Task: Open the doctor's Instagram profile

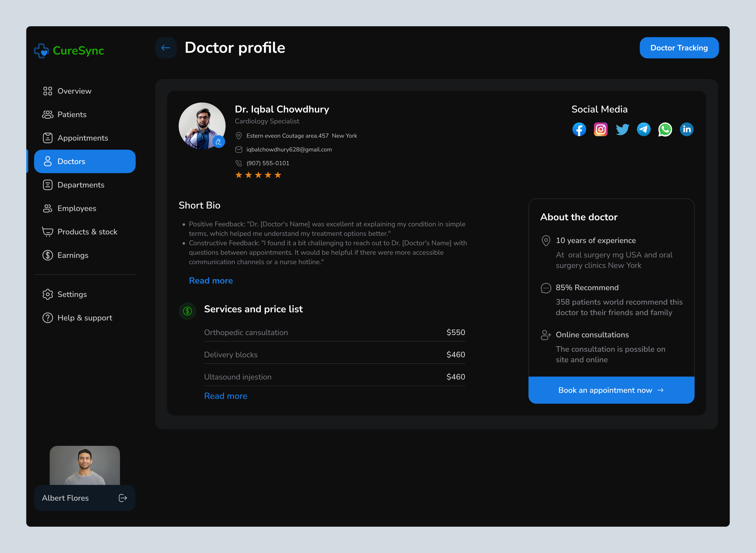Action: [600, 129]
